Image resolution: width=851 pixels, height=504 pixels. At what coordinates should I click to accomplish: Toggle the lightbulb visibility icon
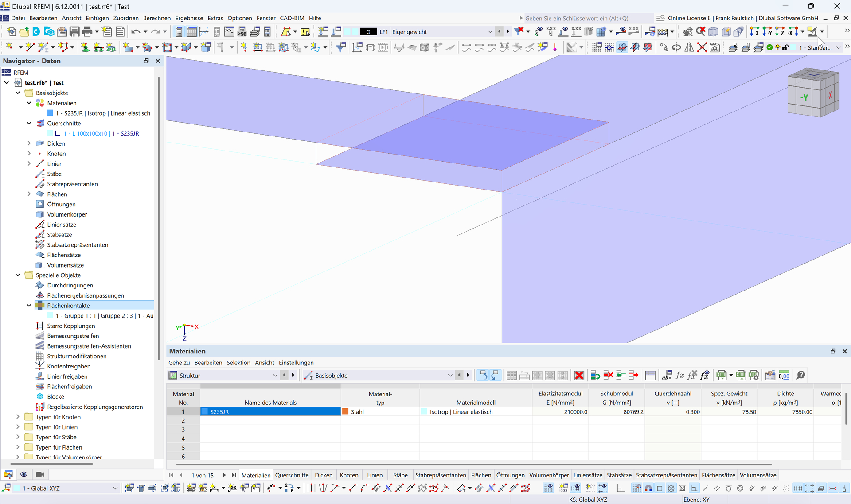click(x=777, y=47)
